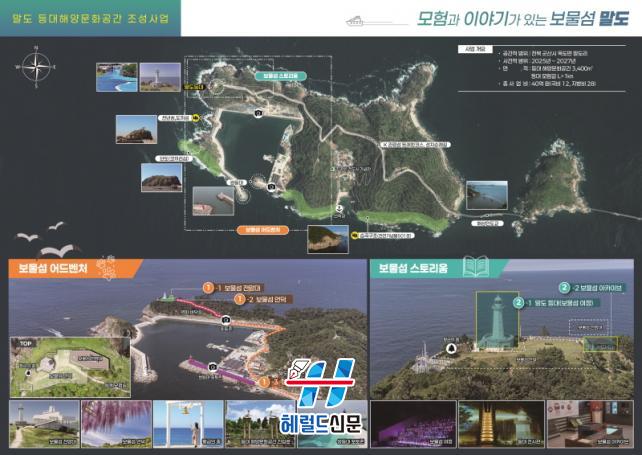Open the coastal cliff photo thumbnail
Viewport: 642px width, 455px height.
point(328,239)
